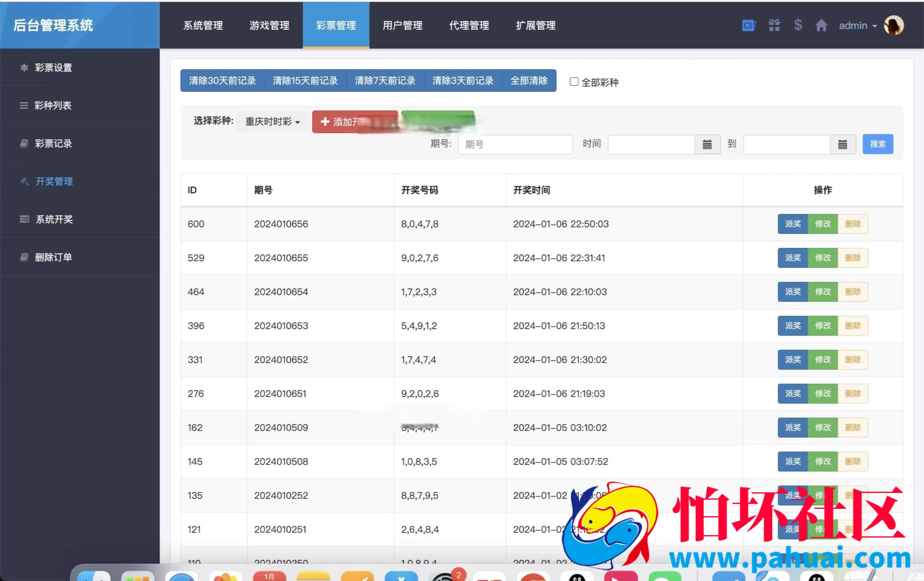
Task: Click the admin avatar picture
Action: (894, 25)
